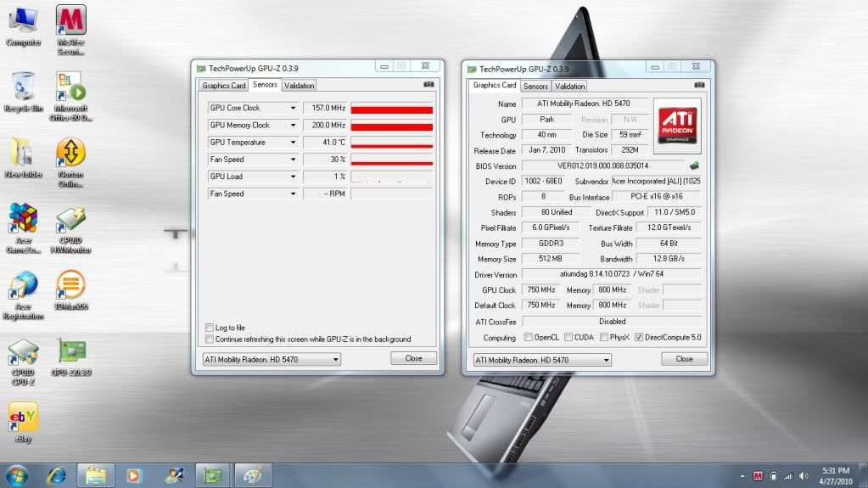The height and width of the screenshot is (488, 868).
Task: Expand the GPU Temperature dropdown
Action: click(x=293, y=143)
